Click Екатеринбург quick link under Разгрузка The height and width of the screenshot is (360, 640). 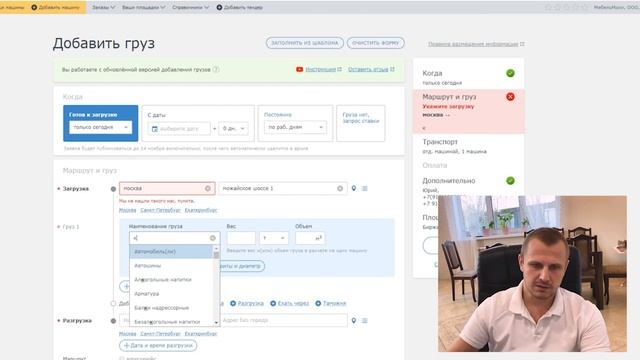(201, 334)
